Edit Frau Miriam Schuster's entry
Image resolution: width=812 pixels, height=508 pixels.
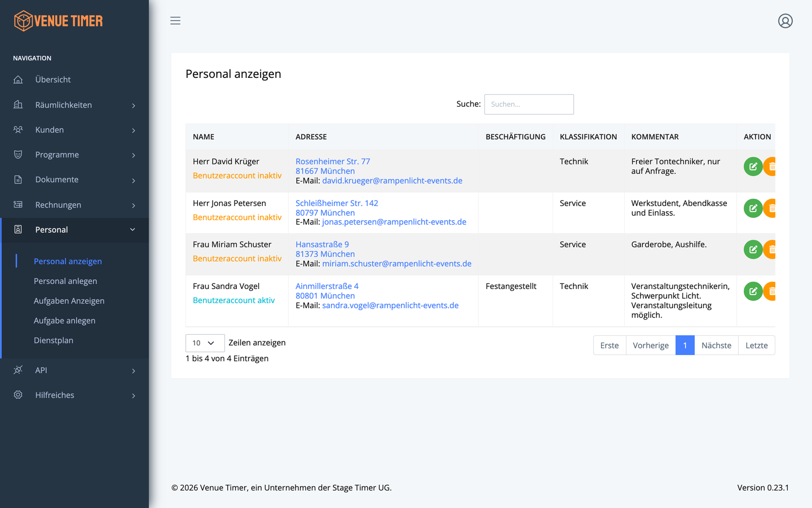point(753,249)
